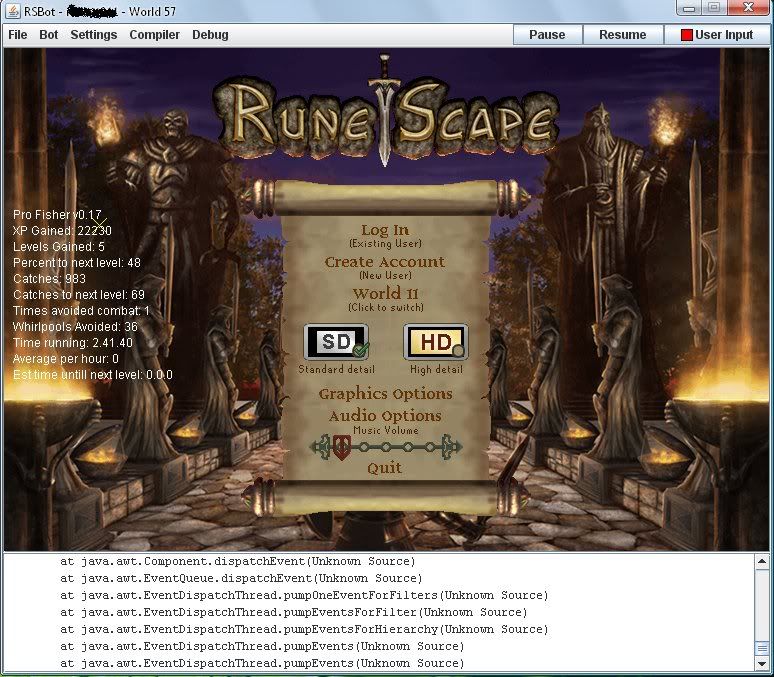Image resolution: width=774 pixels, height=677 pixels.
Task: Click the red User Input indicator icon
Action: (x=686, y=35)
